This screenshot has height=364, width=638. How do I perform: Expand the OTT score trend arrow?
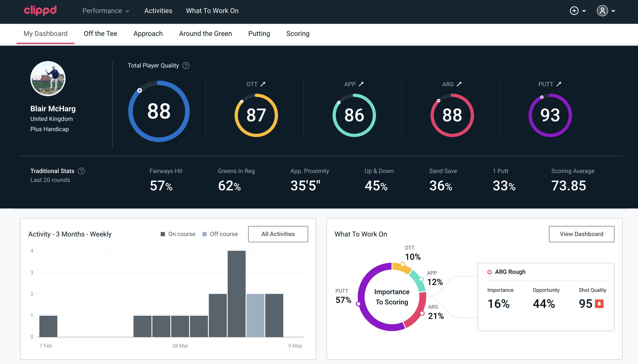click(x=263, y=84)
